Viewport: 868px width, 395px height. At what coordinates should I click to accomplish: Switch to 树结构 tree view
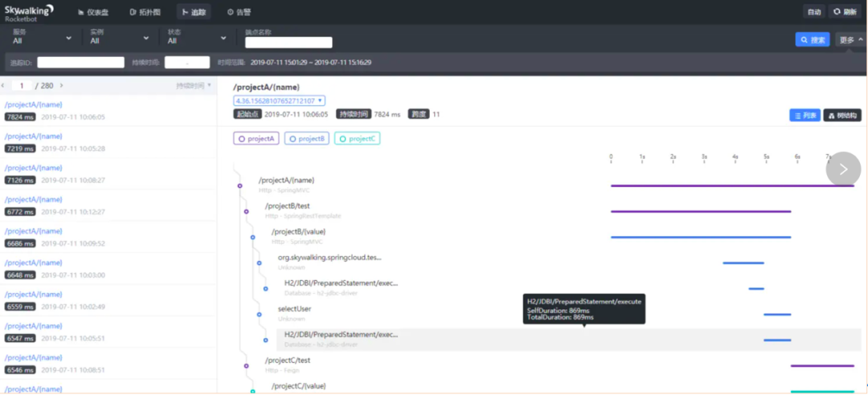tap(841, 116)
